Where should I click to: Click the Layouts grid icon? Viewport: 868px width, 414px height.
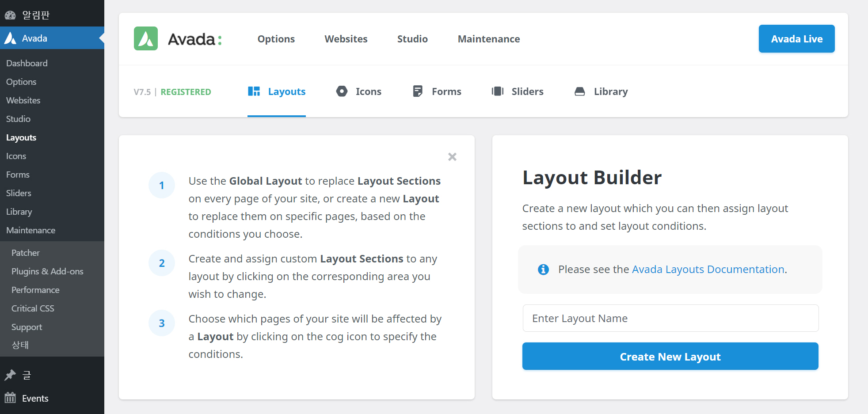point(254,91)
